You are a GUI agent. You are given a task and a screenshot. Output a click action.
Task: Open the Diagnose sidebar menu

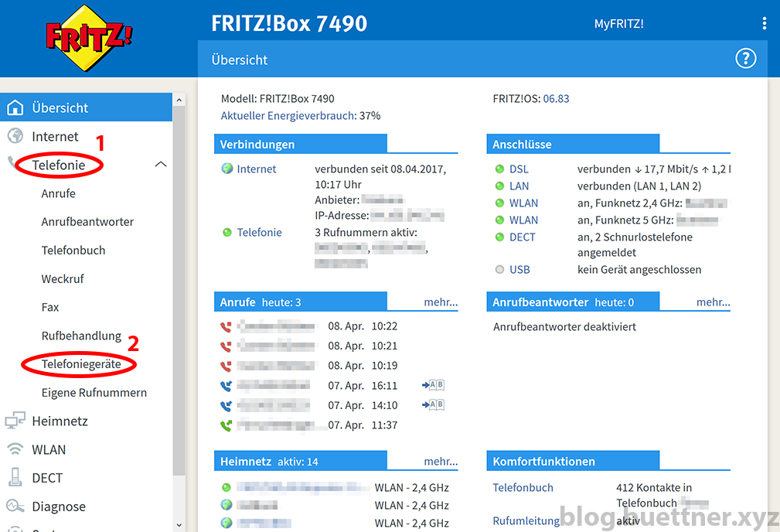[59, 506]
